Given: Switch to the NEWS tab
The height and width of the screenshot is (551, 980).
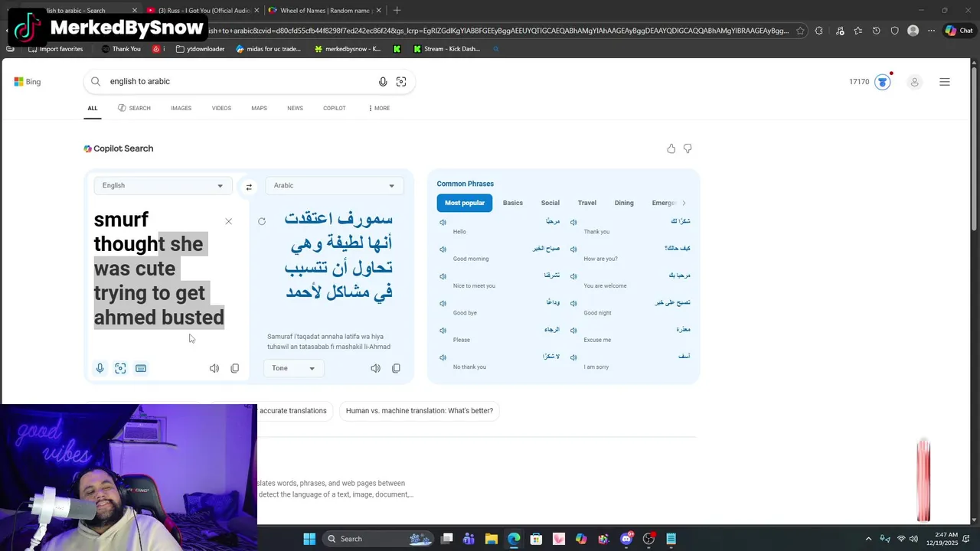Looking at the screenshot, I should point(295,108).
